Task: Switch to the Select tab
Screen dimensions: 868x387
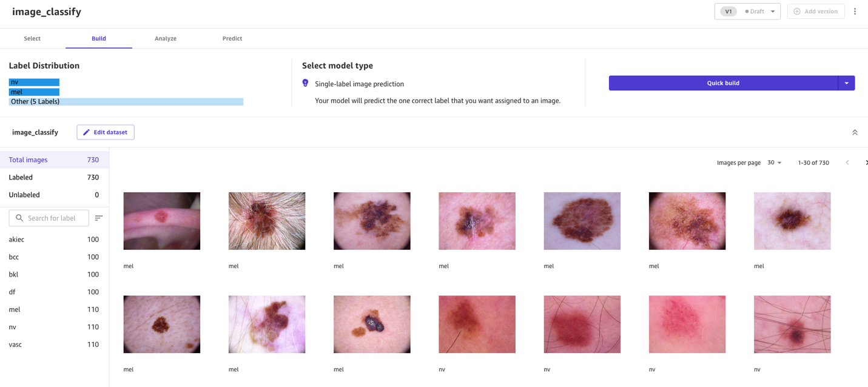Action: 32,38
